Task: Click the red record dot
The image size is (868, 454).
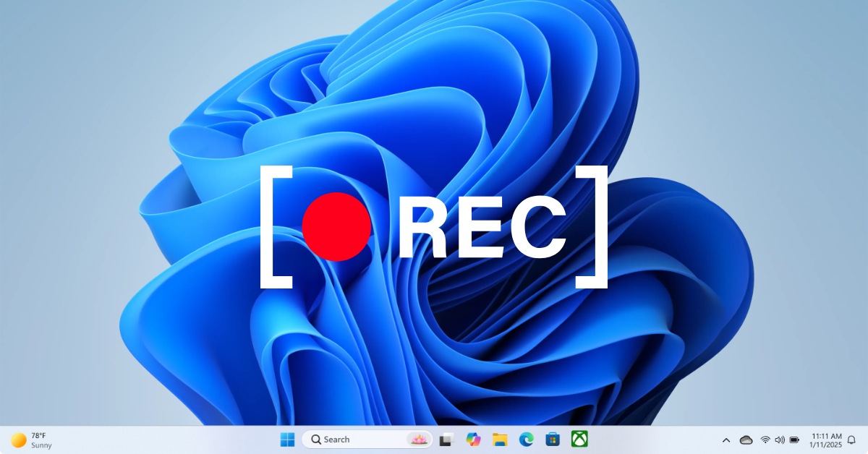Action: pos(336,226)
